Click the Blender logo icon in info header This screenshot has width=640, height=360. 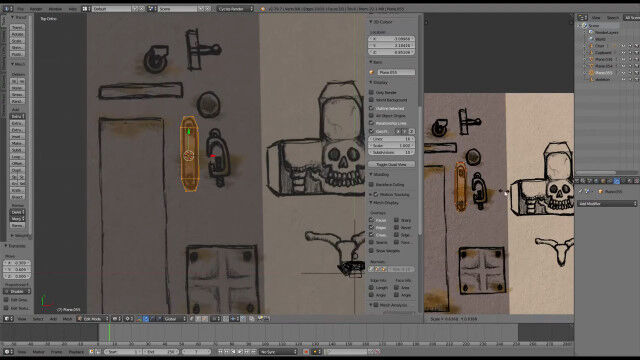[x=262, y=9]
